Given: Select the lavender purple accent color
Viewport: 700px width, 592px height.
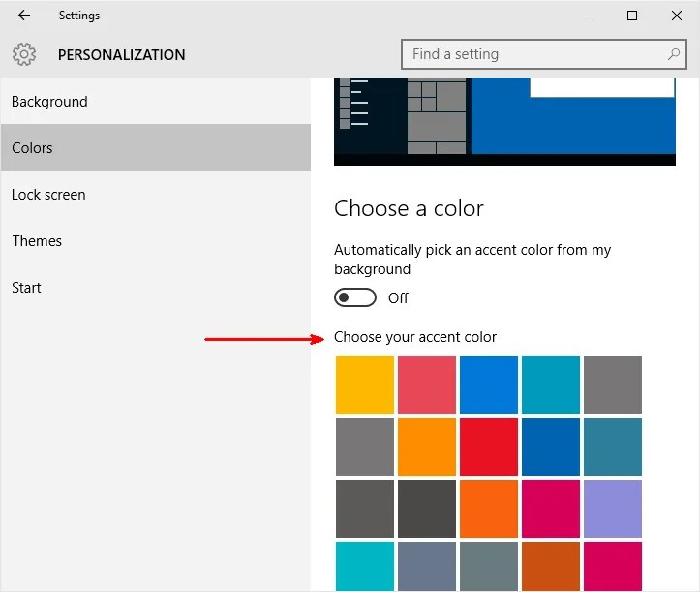Looking at the screenshot, I should (613, 509).
